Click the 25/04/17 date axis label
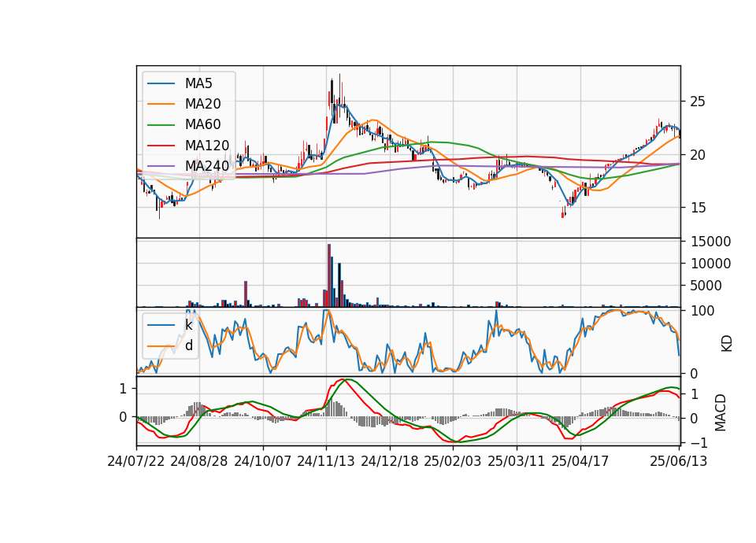The image size is (756, 543). click(580, 462)
